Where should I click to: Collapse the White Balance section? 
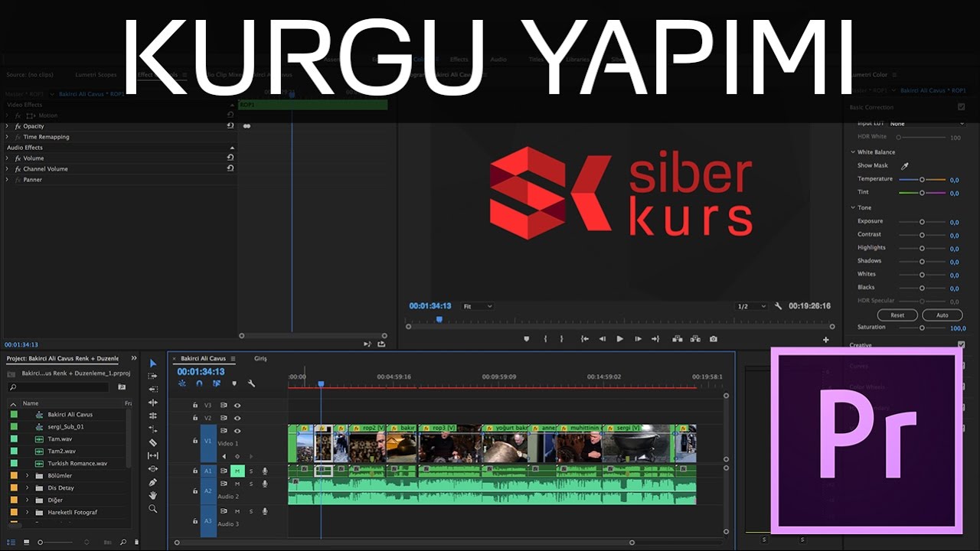853,152
